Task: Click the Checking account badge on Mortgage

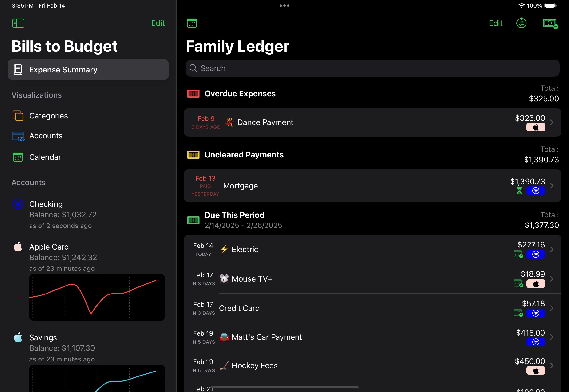Action: pyautogui.click(x=535, y=191)
